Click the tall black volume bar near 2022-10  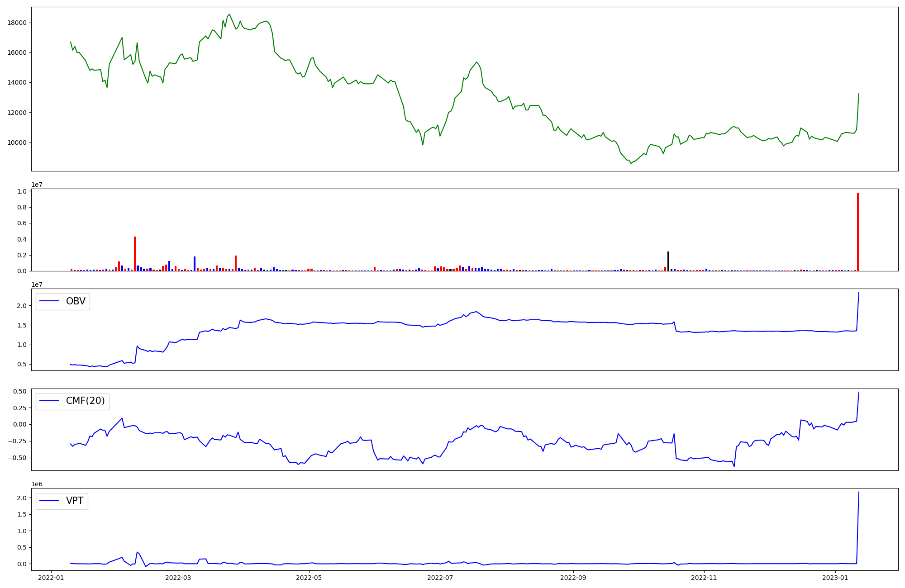[668, 261]
